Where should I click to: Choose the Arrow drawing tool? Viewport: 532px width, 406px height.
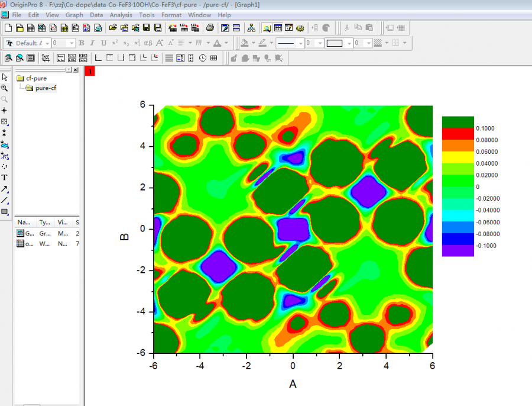[x=5, y=189]
